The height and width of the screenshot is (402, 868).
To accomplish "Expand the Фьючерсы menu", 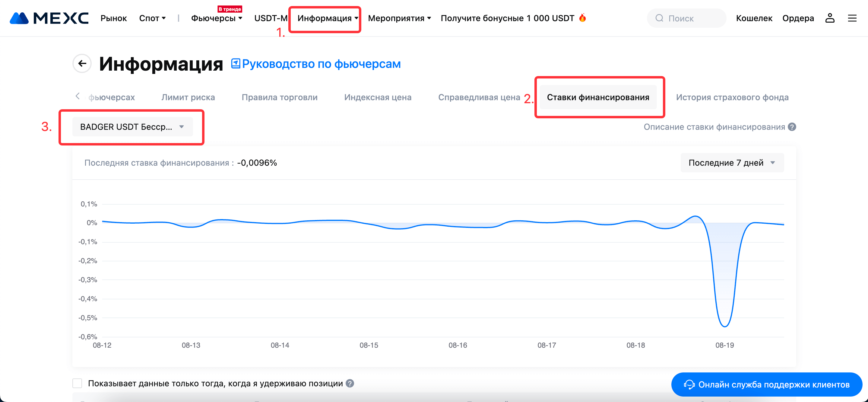I will [x=216, y=18].
